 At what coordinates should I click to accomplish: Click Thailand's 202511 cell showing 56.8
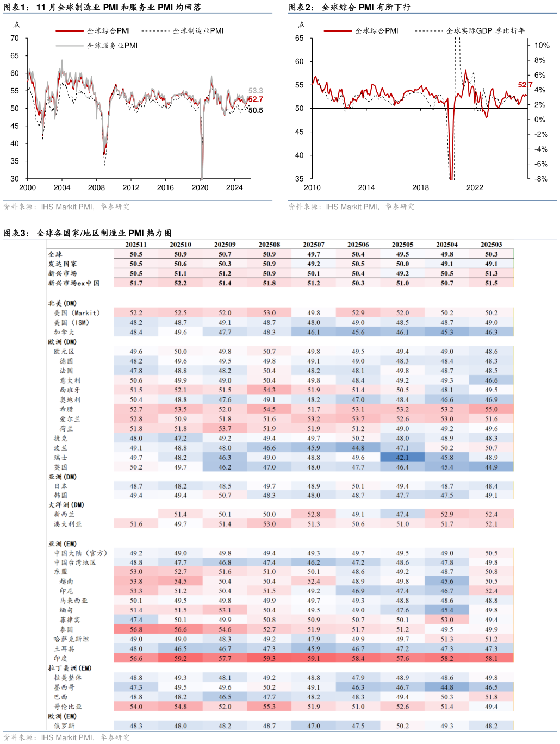136,629
